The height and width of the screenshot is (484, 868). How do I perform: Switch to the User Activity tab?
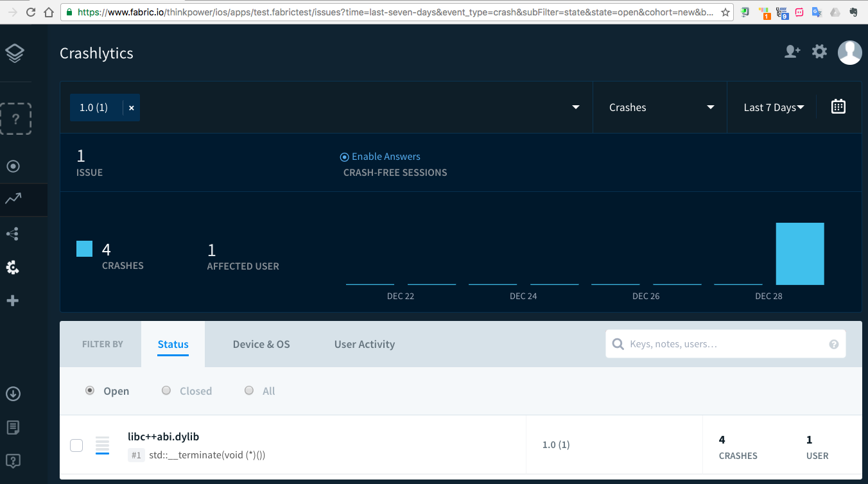364,345
